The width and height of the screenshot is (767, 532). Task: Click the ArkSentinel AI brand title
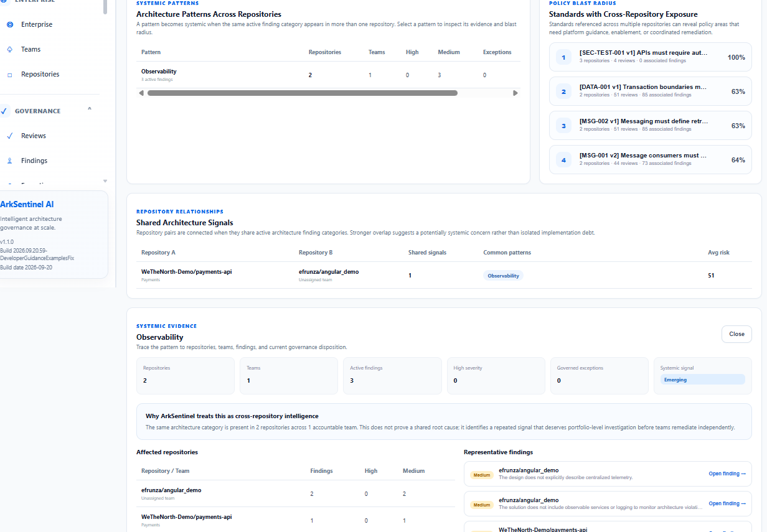click(x=27, y=204)
